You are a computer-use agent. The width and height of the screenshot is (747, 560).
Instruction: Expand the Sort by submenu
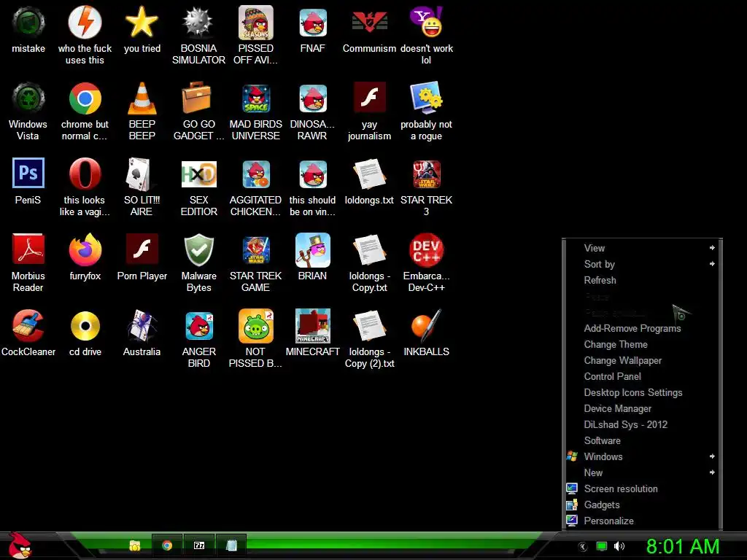coord(642,264)
